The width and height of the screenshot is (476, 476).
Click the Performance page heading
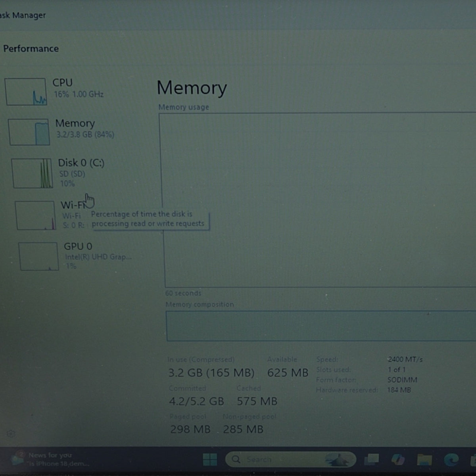tap(31, 48)
